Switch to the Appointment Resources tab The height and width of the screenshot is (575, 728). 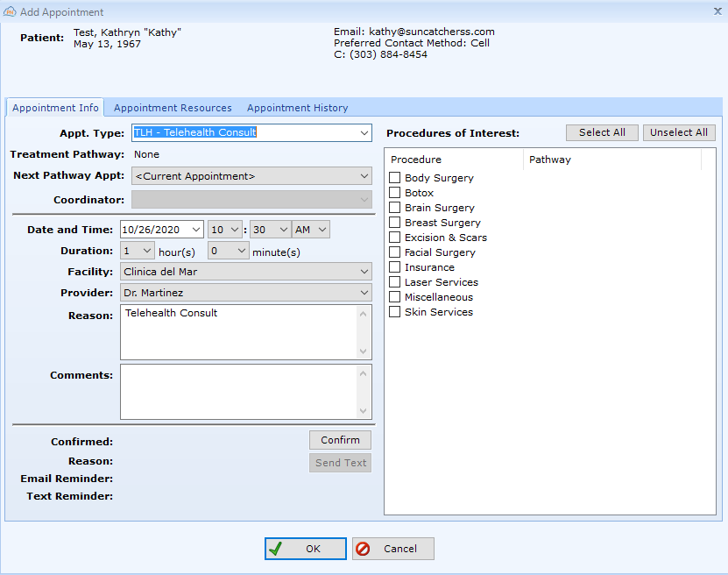click(173, 108)
